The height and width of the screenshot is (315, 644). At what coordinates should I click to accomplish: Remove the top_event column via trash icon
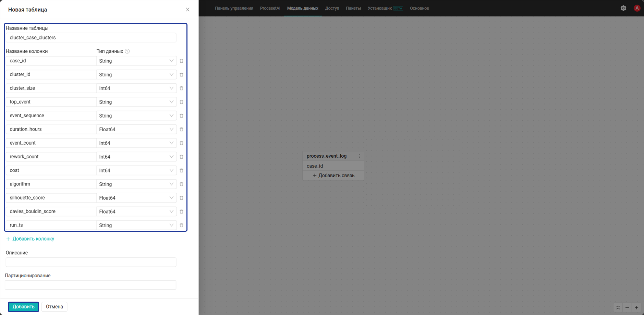[x=181, y=102]
